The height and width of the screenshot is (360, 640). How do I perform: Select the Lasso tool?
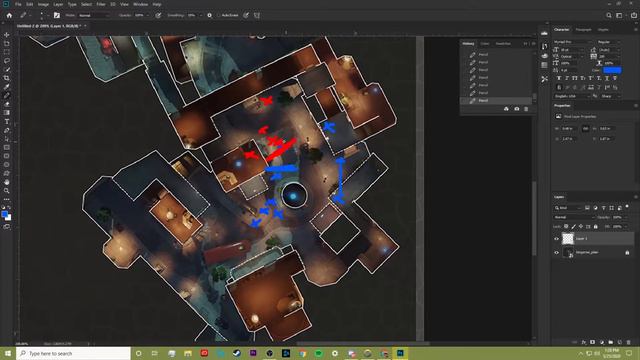(x=7, y=60)
